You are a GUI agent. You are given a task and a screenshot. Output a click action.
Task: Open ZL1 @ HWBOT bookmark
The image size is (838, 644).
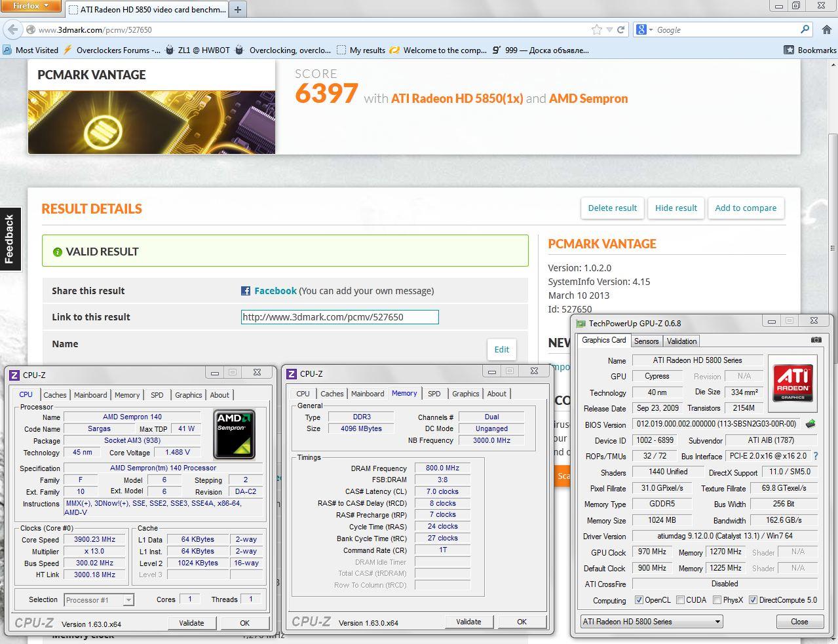point(198,50)
